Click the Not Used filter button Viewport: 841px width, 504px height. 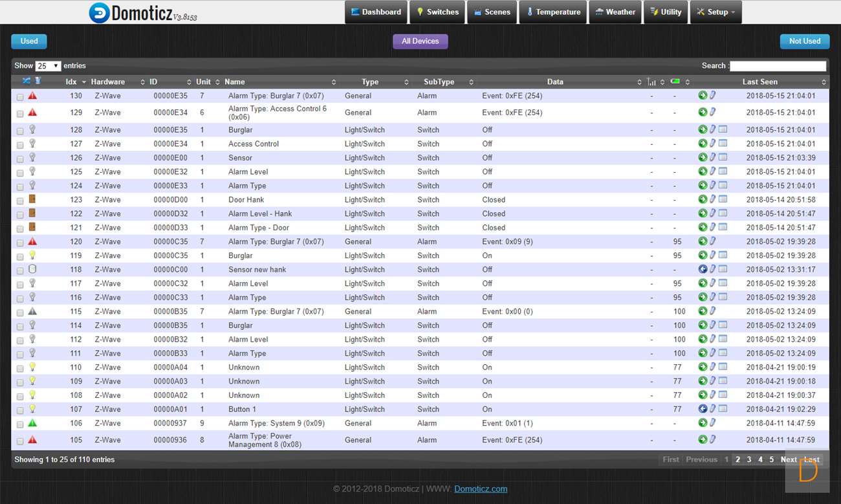tap(804, 41)
